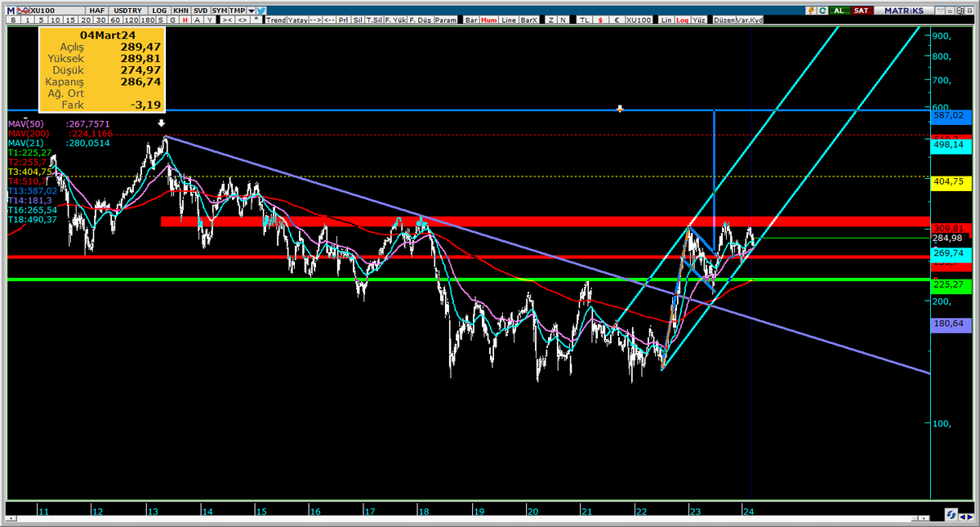
Task: Select the USDTRY tab
Action: (x=129, y=11)
